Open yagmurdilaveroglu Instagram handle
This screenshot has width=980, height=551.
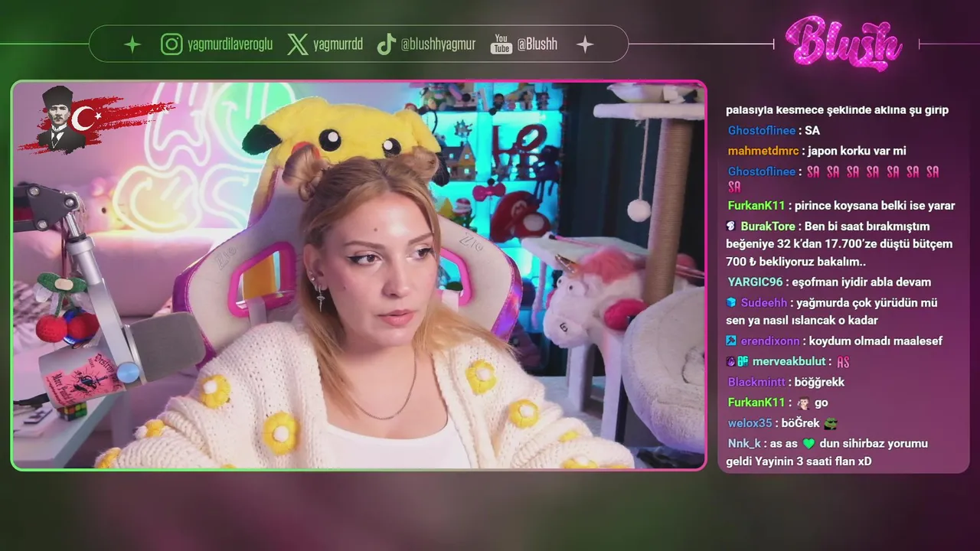coord(230,44)
